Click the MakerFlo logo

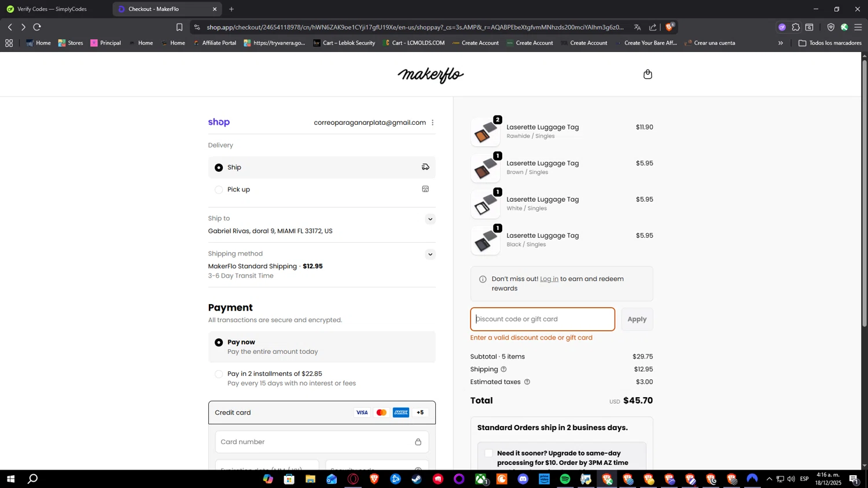[431, 75]
